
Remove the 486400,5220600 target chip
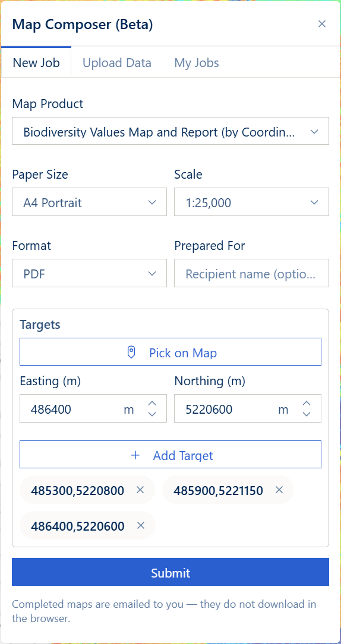(x=141, y=525)
